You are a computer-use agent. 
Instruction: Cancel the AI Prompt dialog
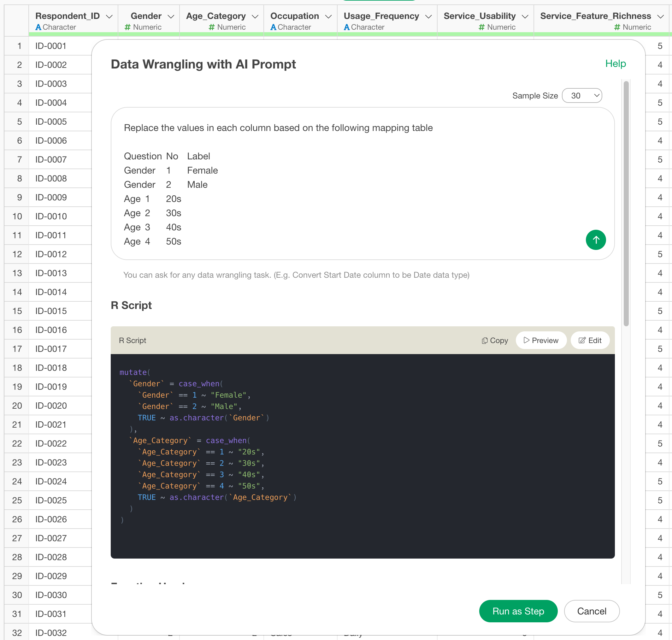(x=592, y=611)
